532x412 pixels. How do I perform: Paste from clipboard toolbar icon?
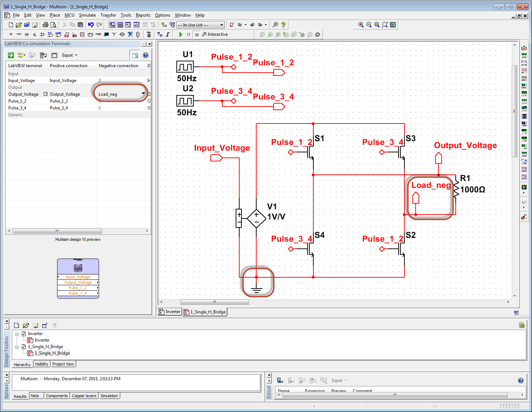coord(80,25)
